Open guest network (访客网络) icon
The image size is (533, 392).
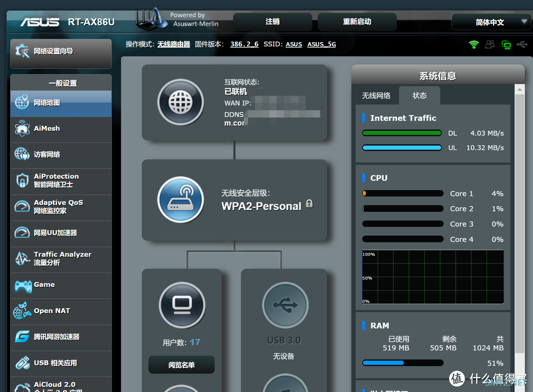(22, 154)
